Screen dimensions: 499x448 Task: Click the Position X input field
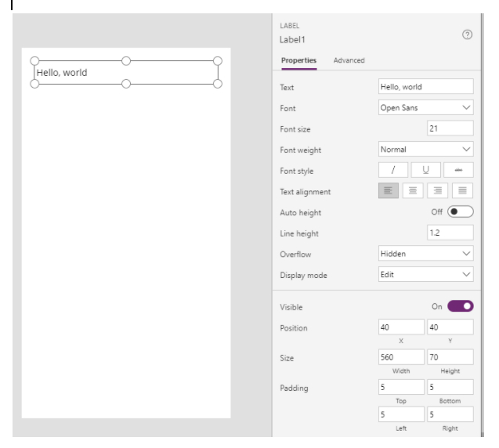(401, 327)
